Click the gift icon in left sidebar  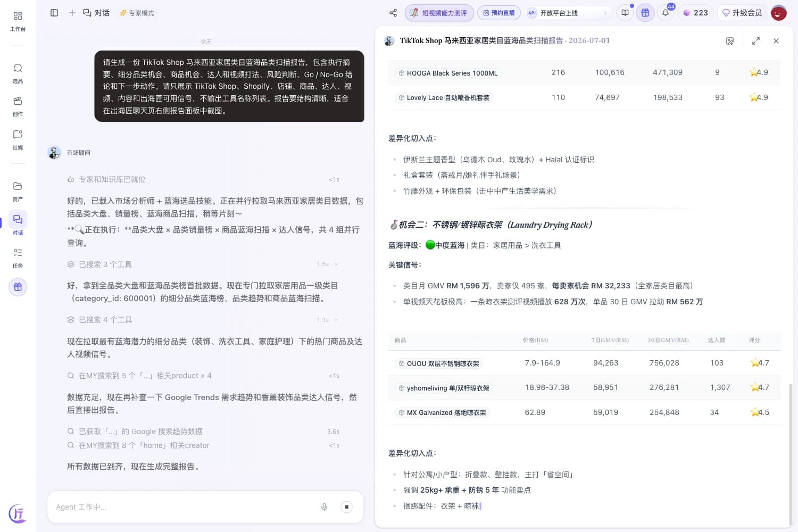pos(18,287)
